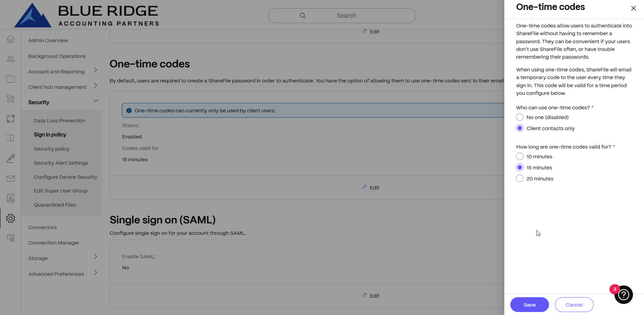Expand the Account and Reporting section

click(96, 70)
